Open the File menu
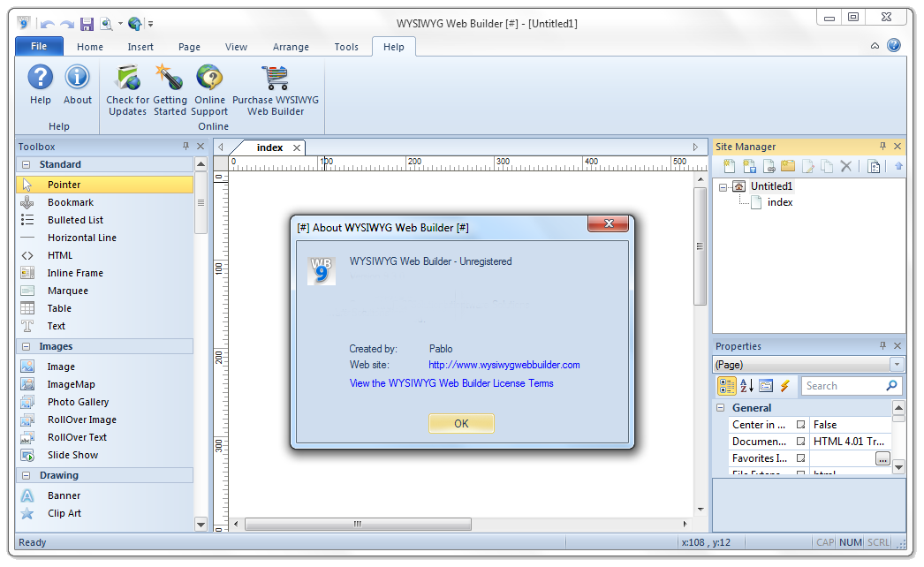The width and height of the screenshot is (924, 567). (x=39, y=46)
